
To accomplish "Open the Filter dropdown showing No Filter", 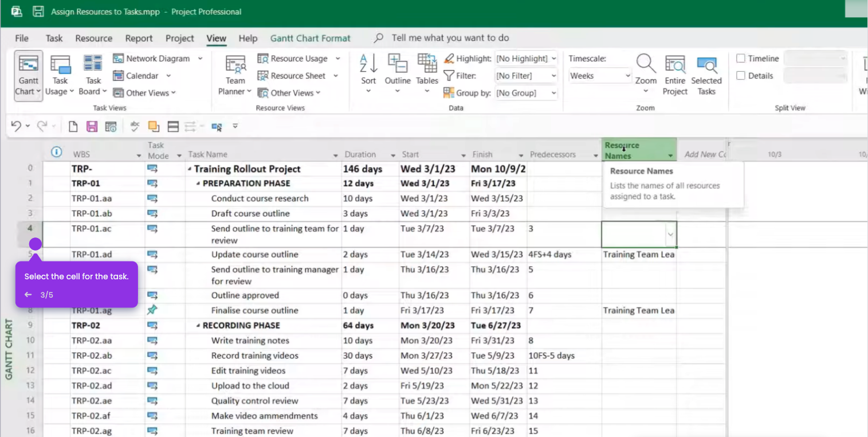I will (x=526, y=76).
